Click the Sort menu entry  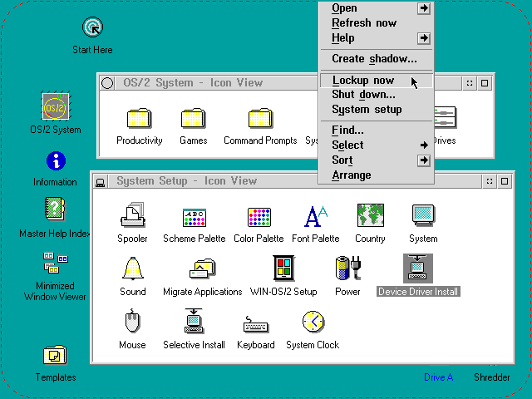(377, 160)
